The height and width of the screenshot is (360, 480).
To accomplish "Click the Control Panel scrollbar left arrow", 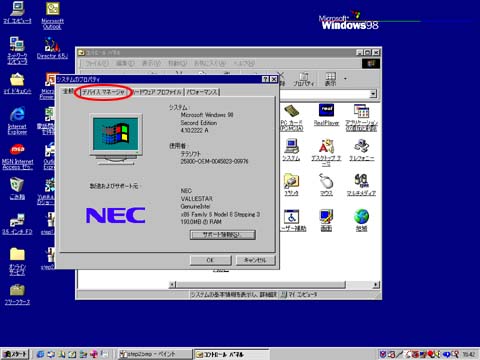I will pyautogui.click(x=172, y=285).
